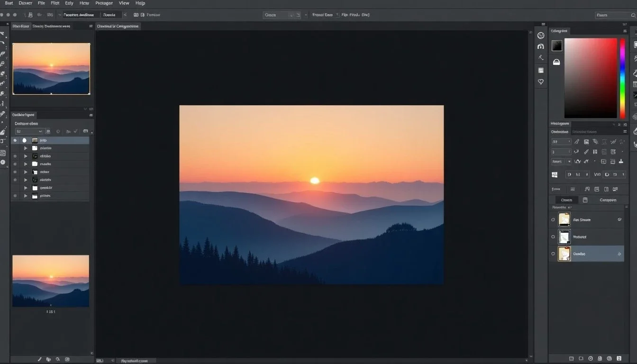The height and width of the screenshot is (364, 637).
Task: Toggle visibility dot of fourth left-list row
Action: (15, 164)
